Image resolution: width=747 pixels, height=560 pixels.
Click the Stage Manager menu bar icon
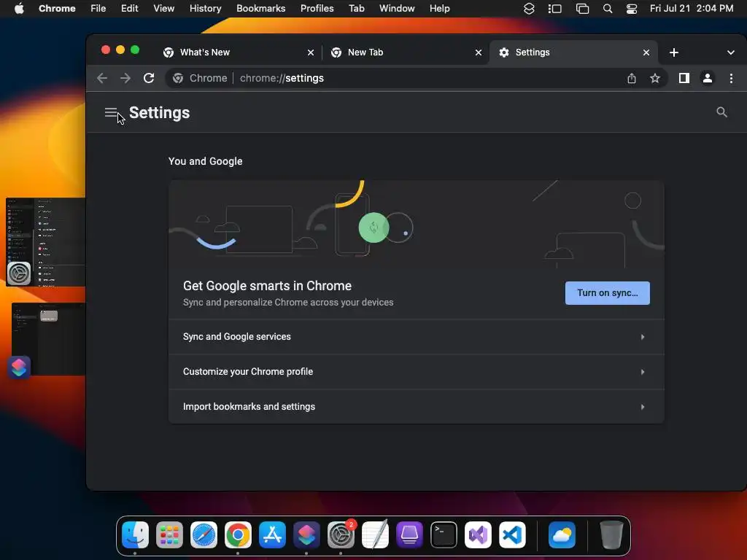pos(555,9)
